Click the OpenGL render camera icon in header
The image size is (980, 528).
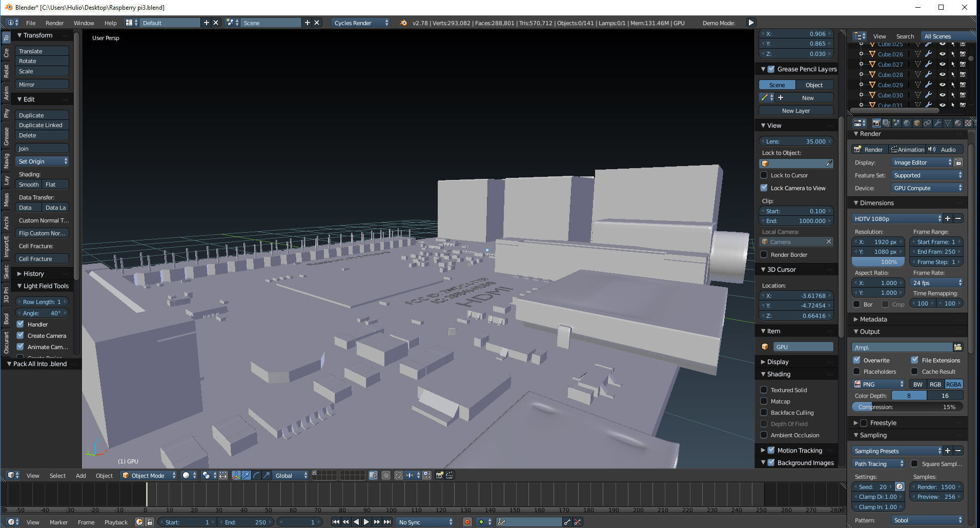pyautogui.click(x=439, y=475)
